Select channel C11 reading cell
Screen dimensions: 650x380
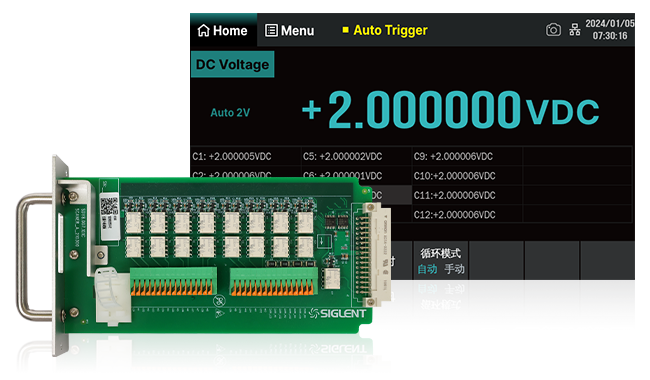tap(467, 195)
